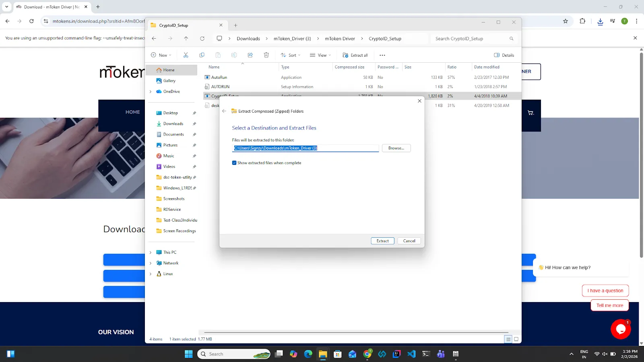
Task: Switch to large icons view in status bar
Action: (516, 339)
